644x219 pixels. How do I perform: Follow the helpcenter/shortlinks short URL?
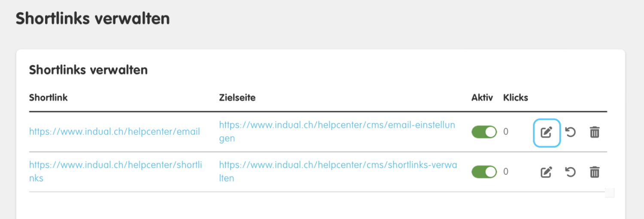coord(115,171)
